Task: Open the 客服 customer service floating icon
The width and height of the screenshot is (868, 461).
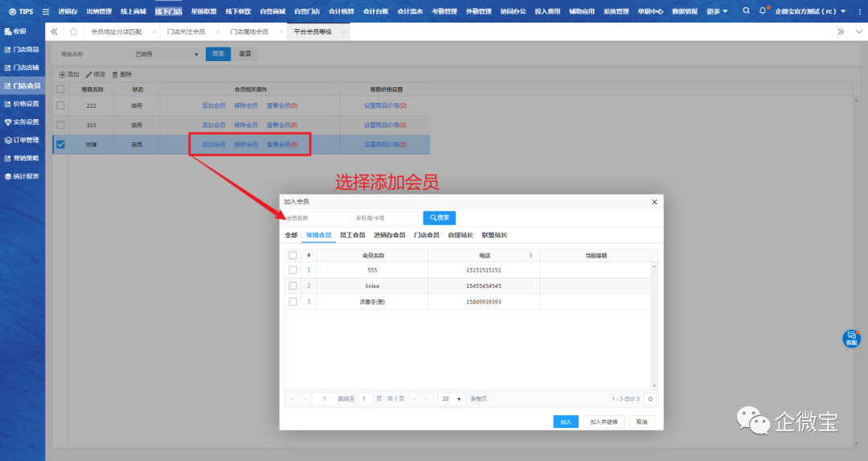Action: (851, 338)
